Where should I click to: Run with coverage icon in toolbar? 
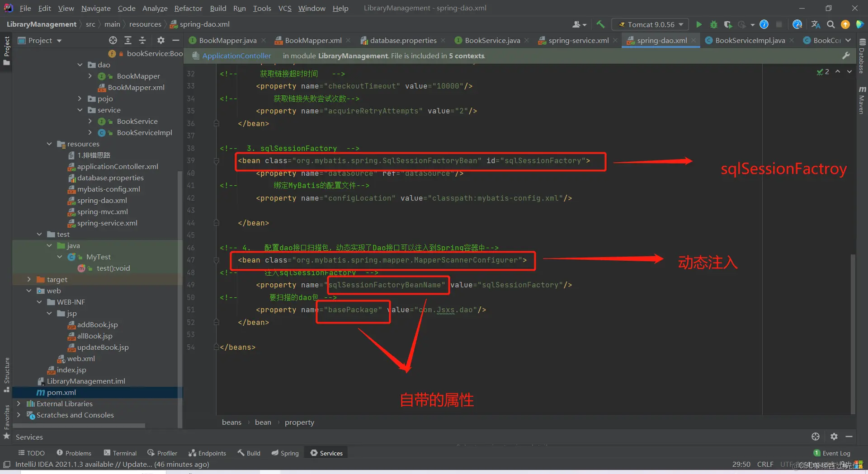(x=728, y=24)
